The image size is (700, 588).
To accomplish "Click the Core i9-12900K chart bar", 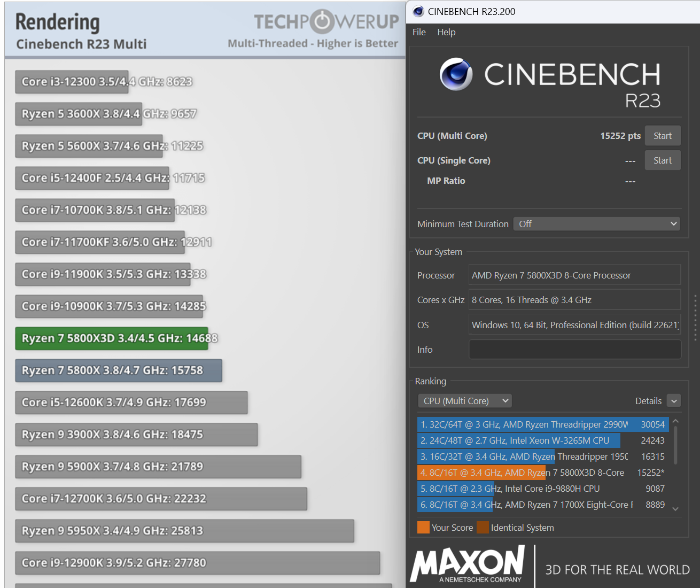I will tap(198, 563).
